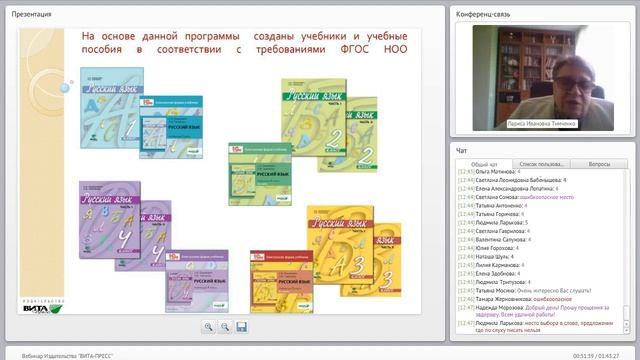The height and width of the screenshot is (360, 640).
Task: Click Людмила Трипузова's chat message
Action: (494, 282)
